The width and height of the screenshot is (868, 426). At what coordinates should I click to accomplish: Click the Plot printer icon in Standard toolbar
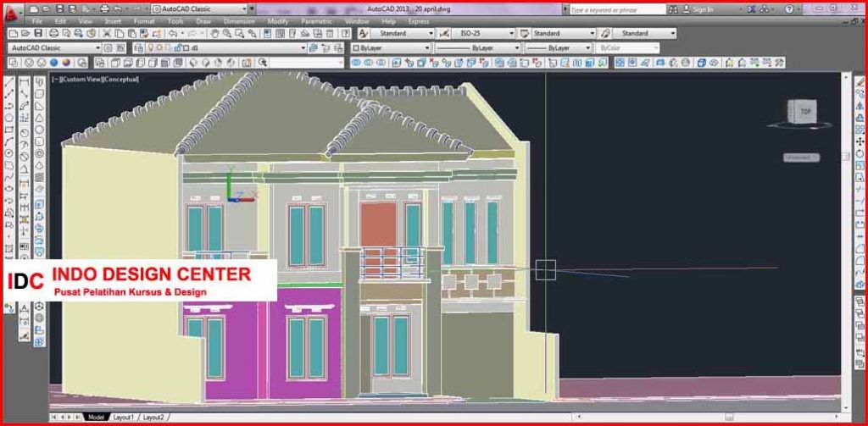pyautogui.click(x=53, y=33)
